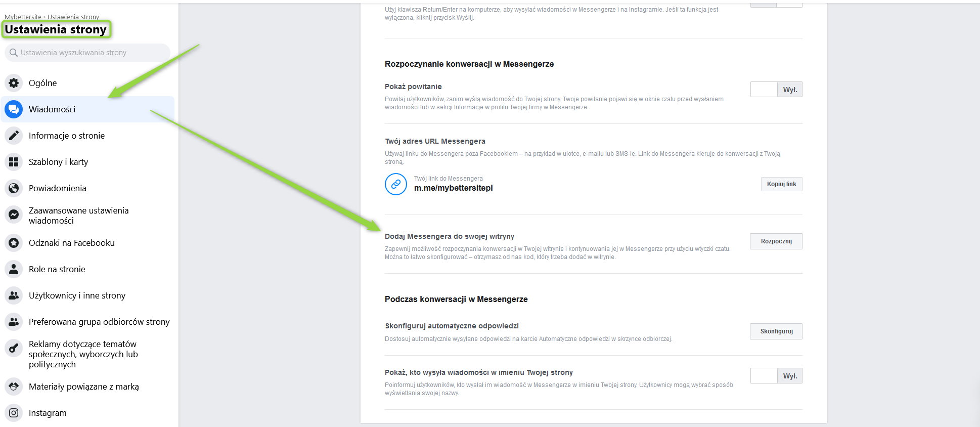Click the Messenger icon for advanced message settings
This screenshot has height=427, width=980.
pyautogui.click(x=14, y=215)
